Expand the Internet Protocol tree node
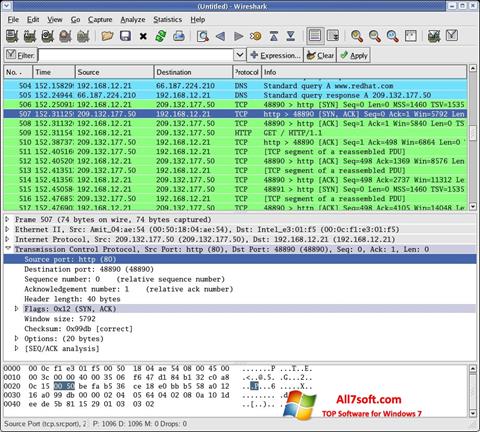Screen dimensions: 480x432 [x=7, y=239]
